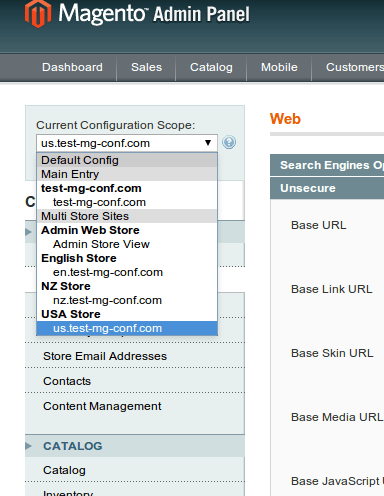Screen dimensions: 384x496
Task: Open the Customers menu
Action: click(x=354, y=67)
